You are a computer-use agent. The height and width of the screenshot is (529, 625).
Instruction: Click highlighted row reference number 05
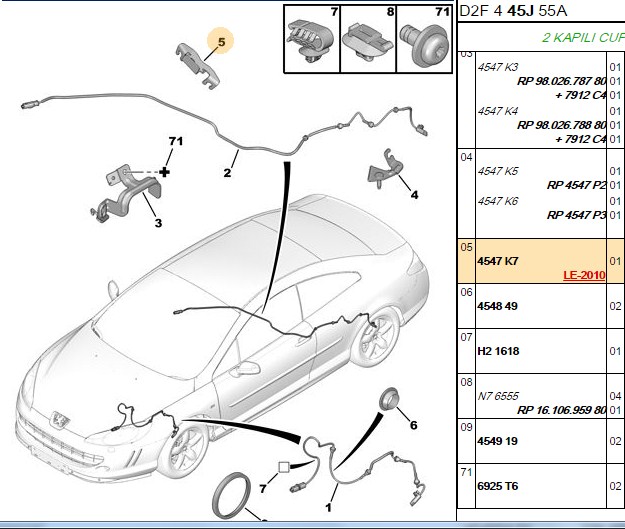coord(466,247)
